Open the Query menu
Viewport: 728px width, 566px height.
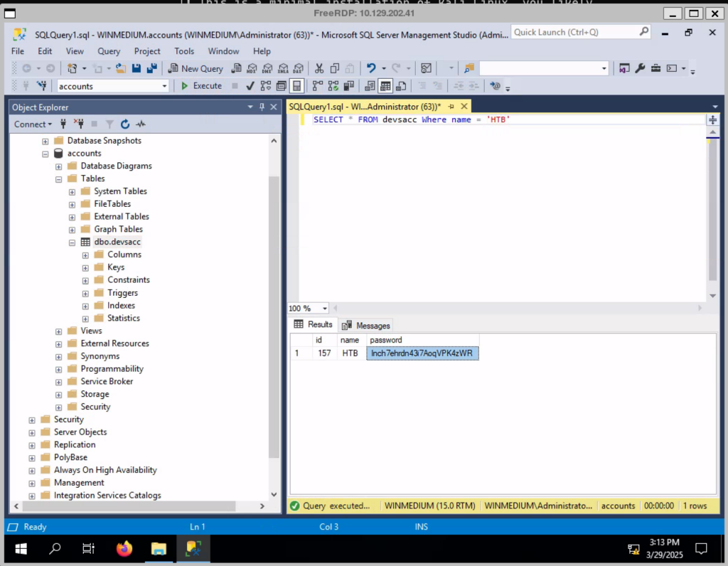pyautogui.click(x=109, y=51)
